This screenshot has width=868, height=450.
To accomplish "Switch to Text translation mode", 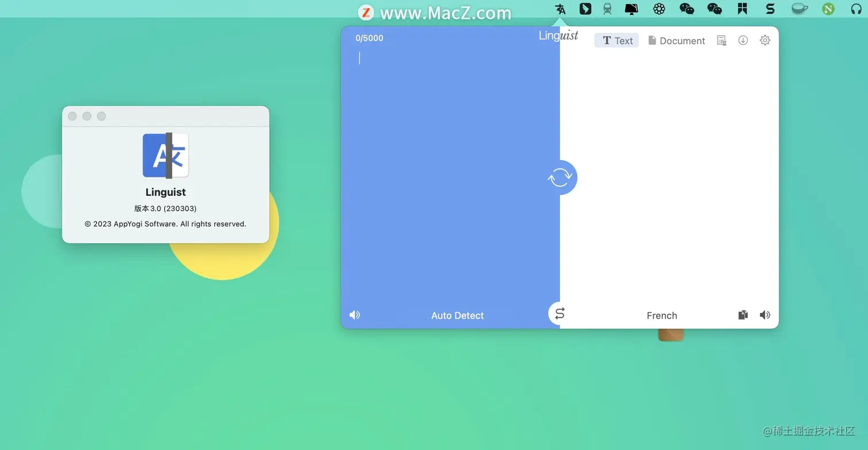I will point(617,40).
